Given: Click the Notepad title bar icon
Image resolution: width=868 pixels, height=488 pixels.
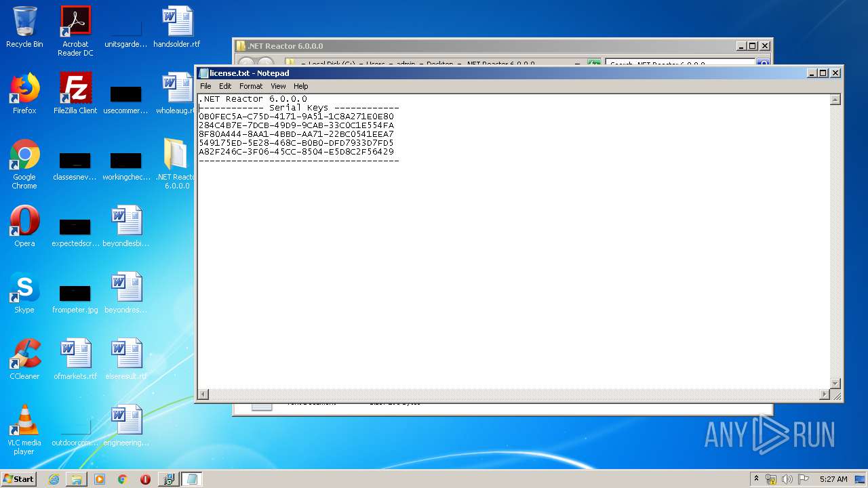Looking at the screenshot, I should 203,73.
